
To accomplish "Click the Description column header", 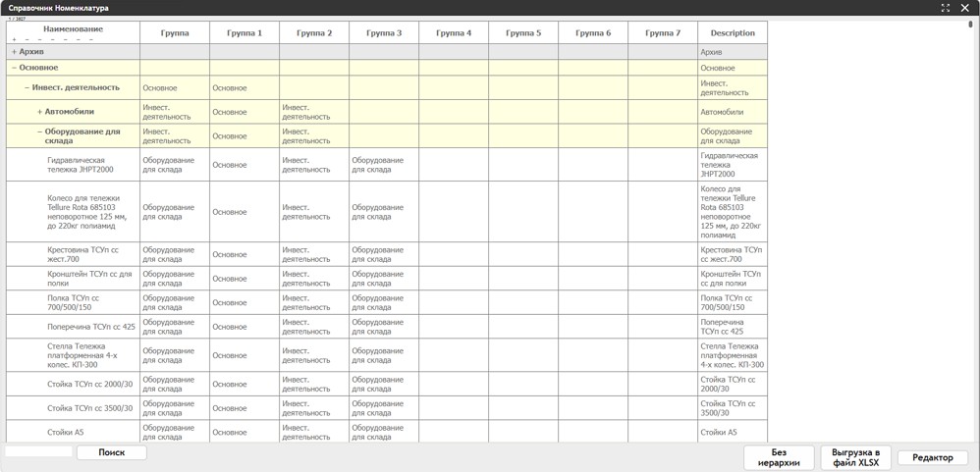I will [733, 33].
